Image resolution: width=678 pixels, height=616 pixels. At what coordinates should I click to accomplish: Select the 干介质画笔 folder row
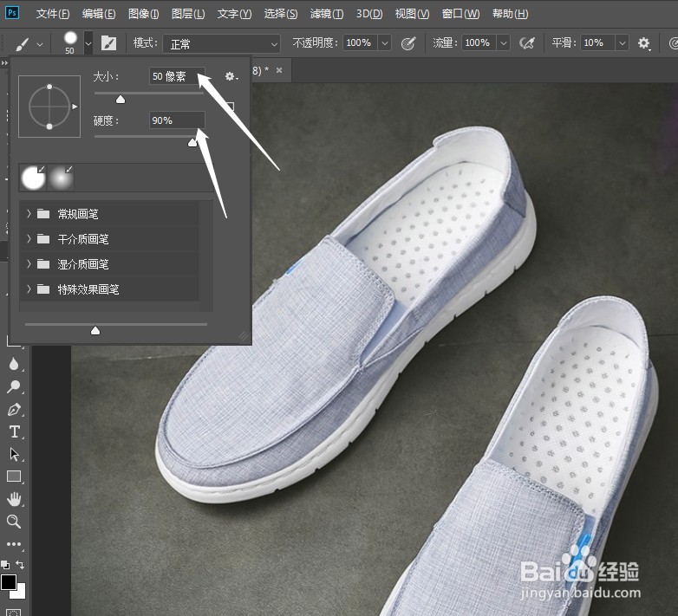click(x=109, y=238)
